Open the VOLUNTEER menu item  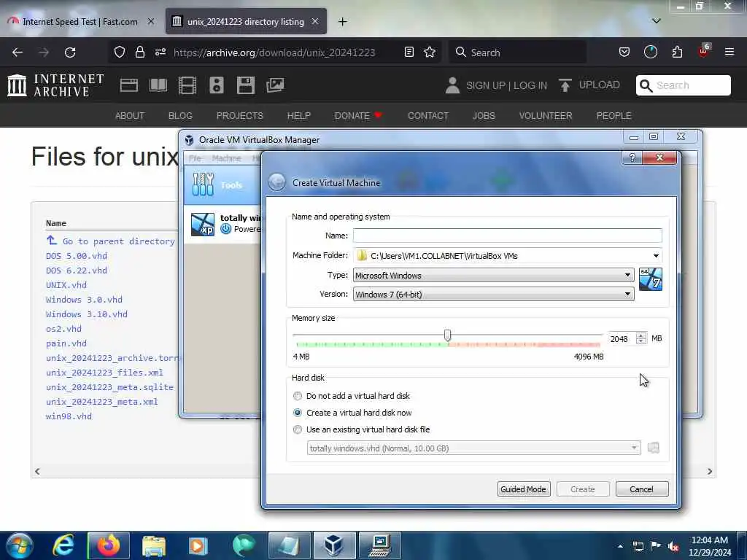click(546, 116)
